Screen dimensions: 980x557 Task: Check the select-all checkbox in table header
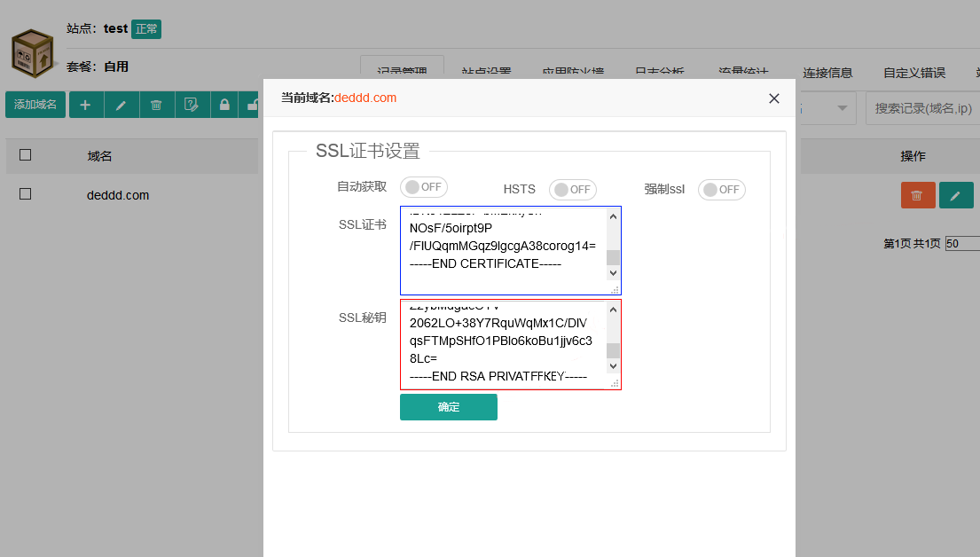[25, 154]
